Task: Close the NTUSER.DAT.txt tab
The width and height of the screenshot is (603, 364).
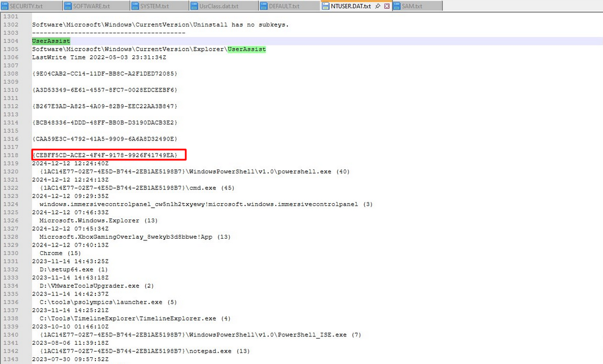Action: tap(387, 6)
